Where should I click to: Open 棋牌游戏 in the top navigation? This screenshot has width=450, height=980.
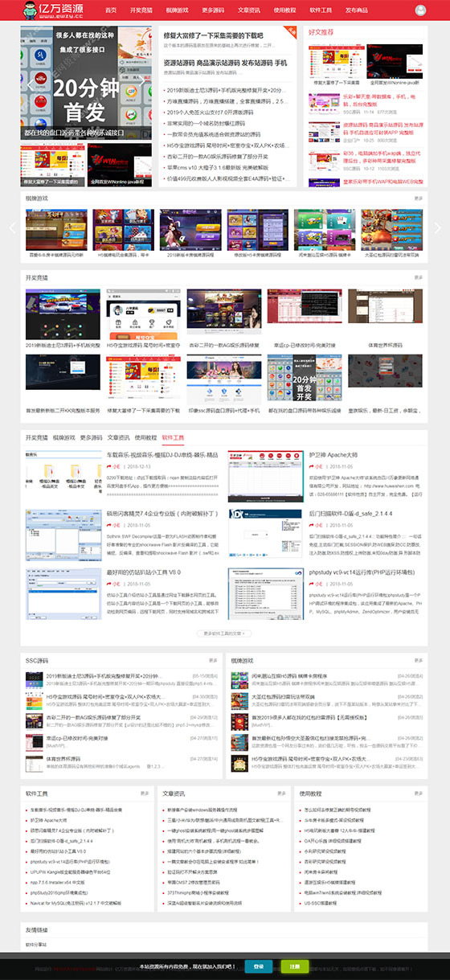pos(178,10)
